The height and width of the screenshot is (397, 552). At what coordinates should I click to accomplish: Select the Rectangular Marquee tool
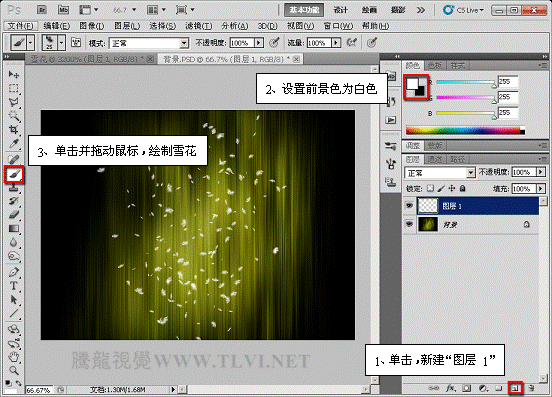(x=14, y=88)
